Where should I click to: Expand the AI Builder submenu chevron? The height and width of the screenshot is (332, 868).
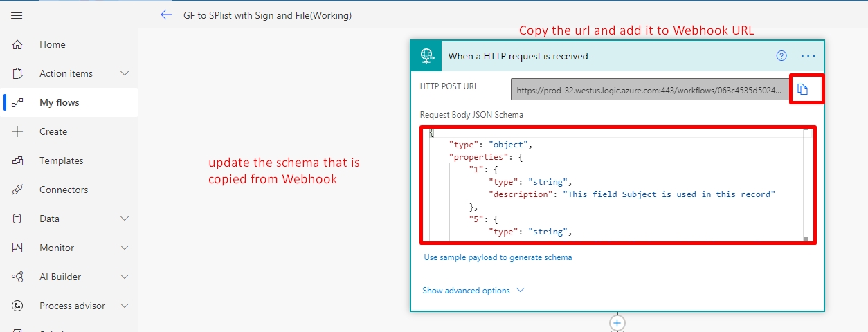(x=125, y=277)
